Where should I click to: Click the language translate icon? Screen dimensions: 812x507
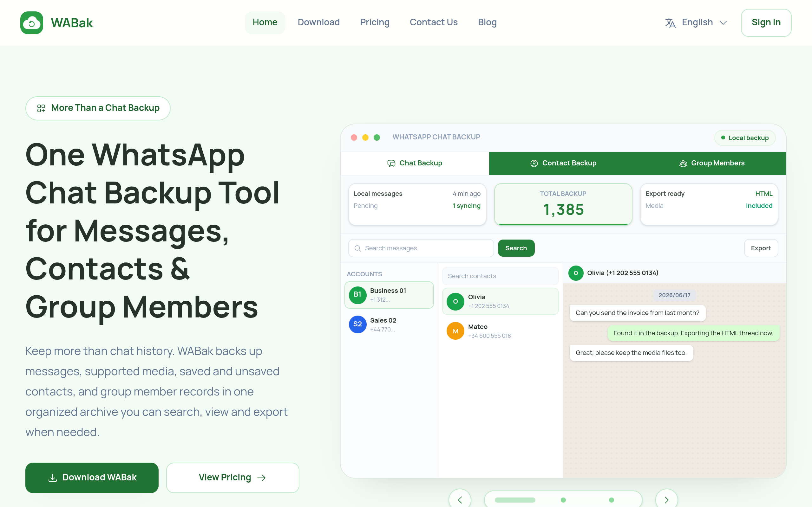(670, 23)
